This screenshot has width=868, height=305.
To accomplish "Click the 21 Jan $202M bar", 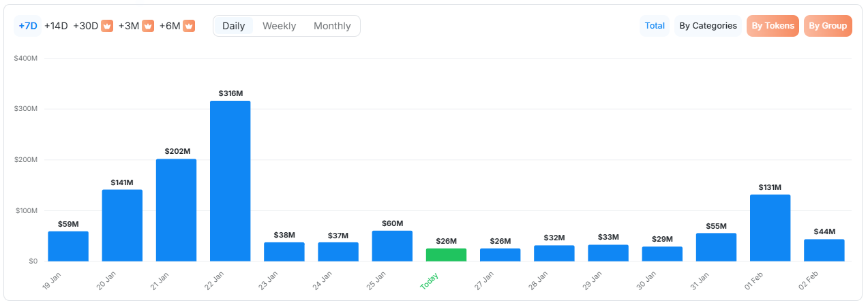I will [x=176, y=210].
